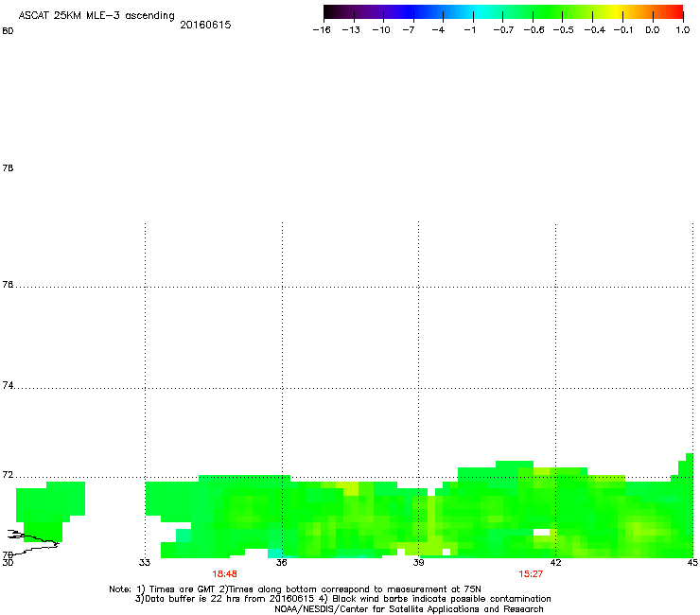Click latitude axis label 72
This screenshot has height=615, width=700.
coord(8,475)
